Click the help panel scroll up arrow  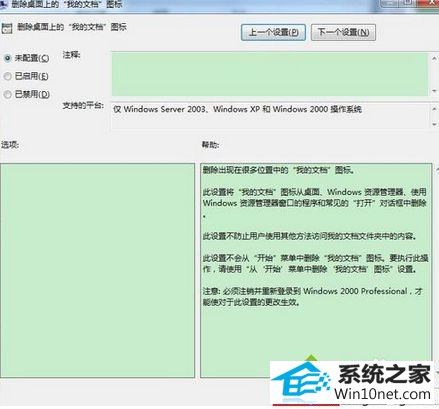437,170
